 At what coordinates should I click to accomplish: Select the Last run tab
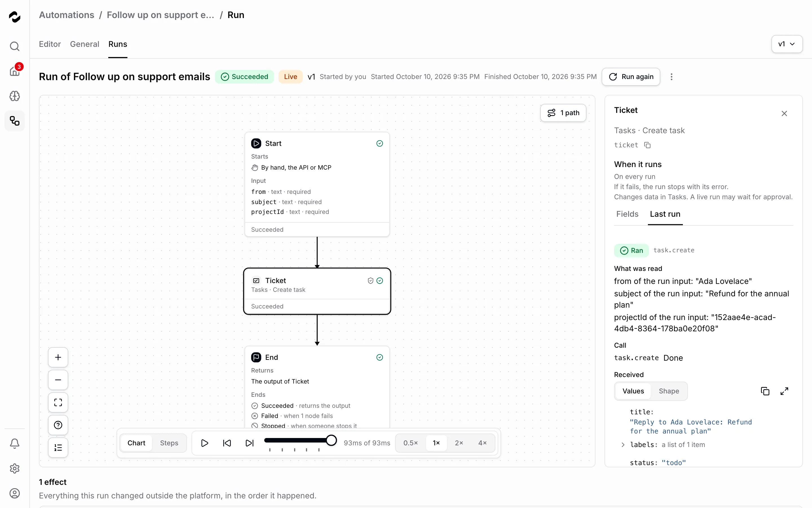point(665,214)
